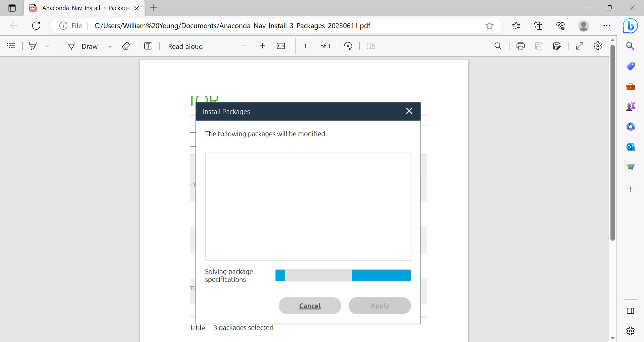Open the PDF viewer settings dropdown
644x342 pixels.
[x=598, y=46]
